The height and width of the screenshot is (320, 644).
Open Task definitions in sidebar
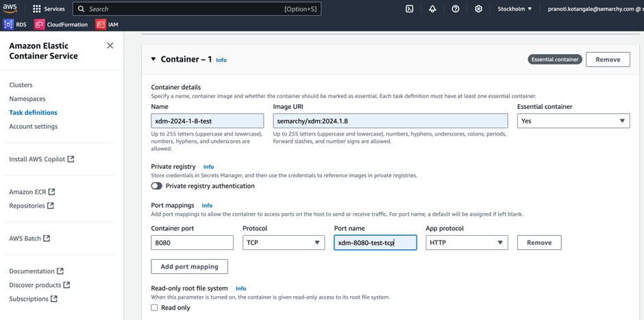[x=34, y=112]
